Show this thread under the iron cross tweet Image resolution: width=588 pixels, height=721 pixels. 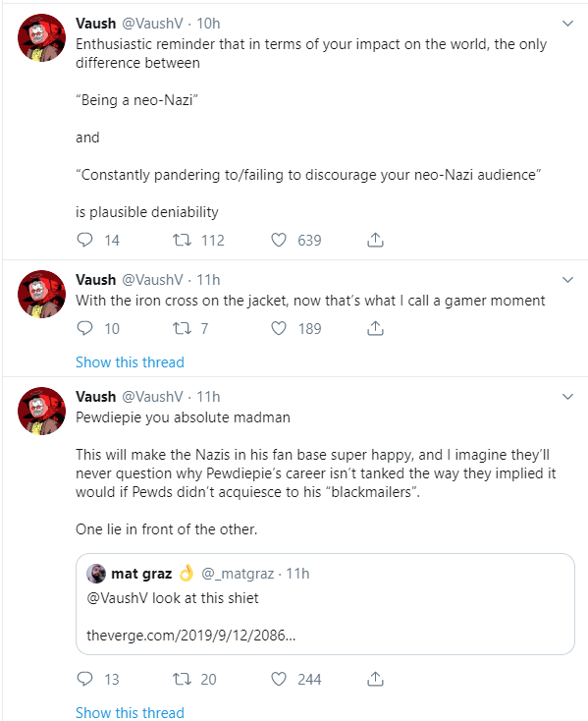click(130, 361)
